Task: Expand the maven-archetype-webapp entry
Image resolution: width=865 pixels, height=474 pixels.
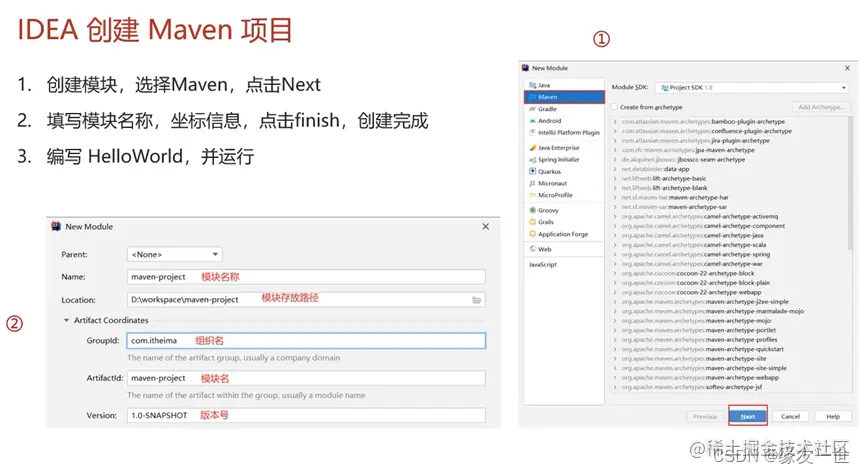Action: (615, 377)
